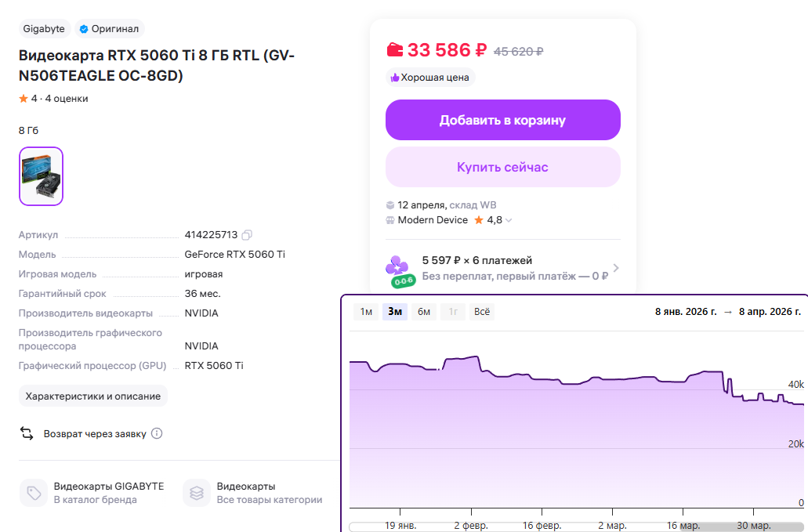Expand Modern Device seller details
808x532 pixels.
coord(509,221)
